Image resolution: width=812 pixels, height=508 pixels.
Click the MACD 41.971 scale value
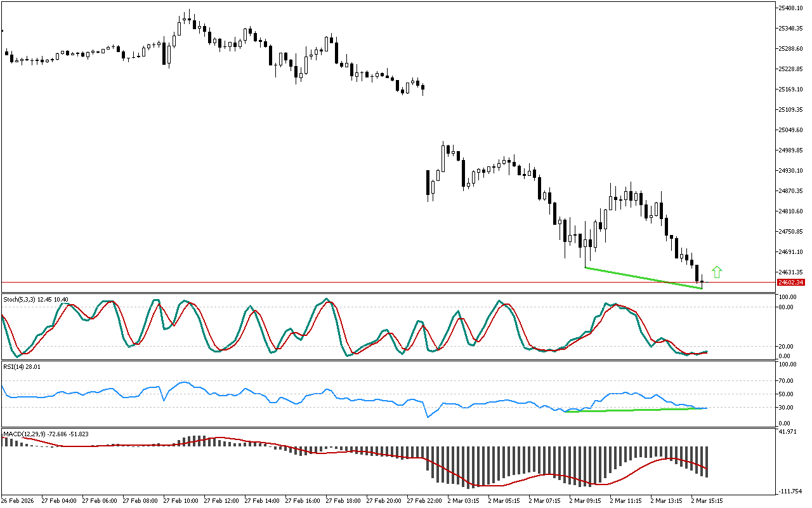(789, 432)
